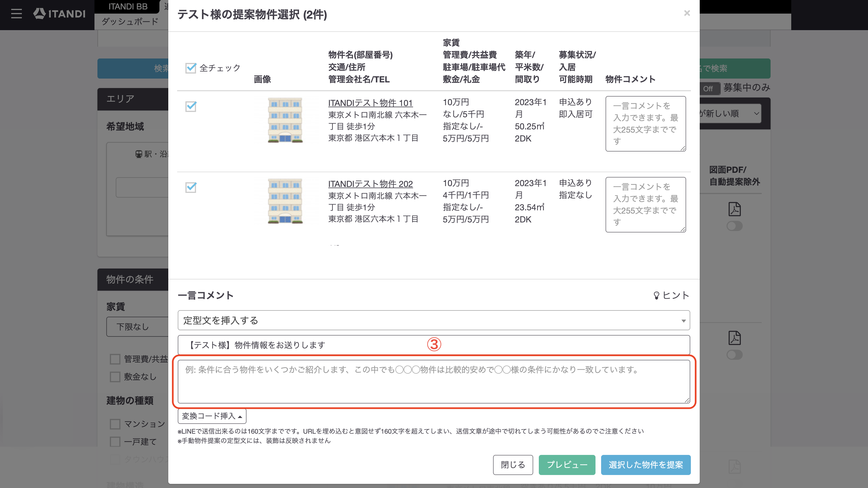Focus the 物件コメント field for 物件 202

pyautogui.click(x=646, y=205)
